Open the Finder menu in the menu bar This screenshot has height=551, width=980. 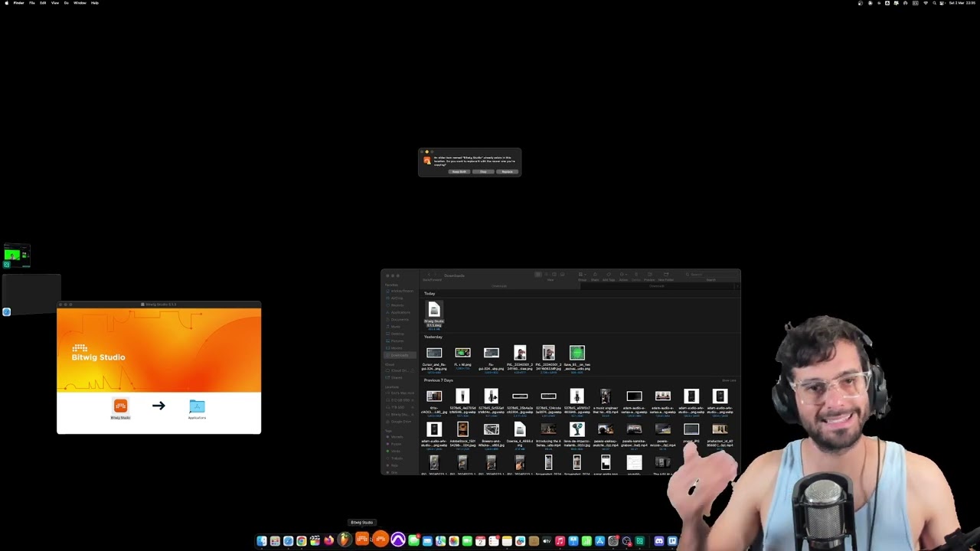[x=18, y=3]
